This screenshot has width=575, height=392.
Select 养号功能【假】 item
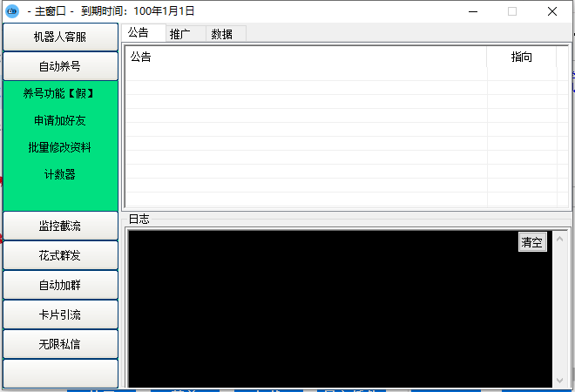point(59,93)
